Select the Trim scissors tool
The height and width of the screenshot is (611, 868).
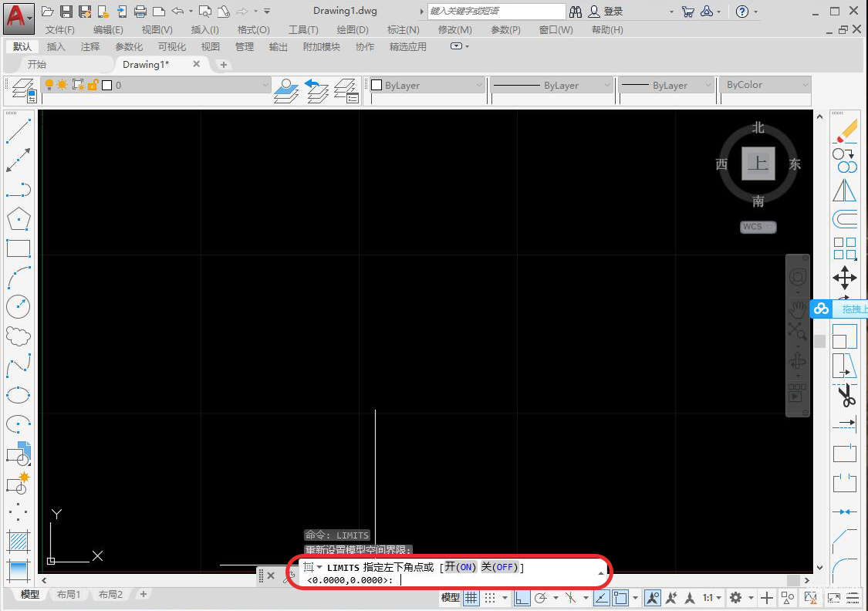pos(846,395)
